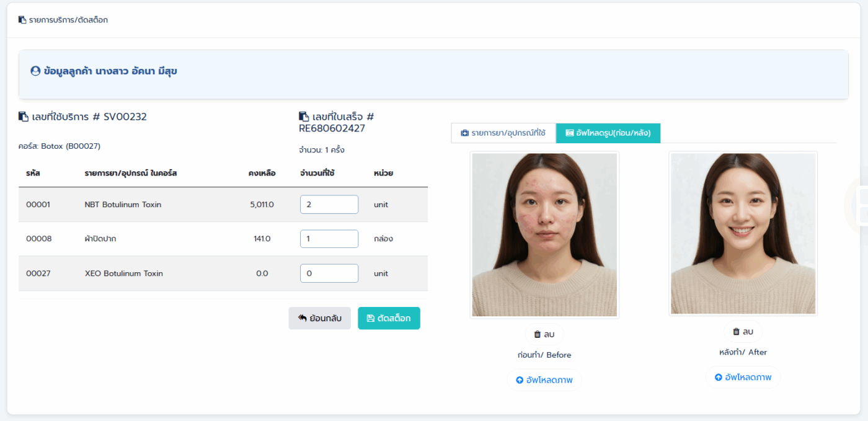Image resolution: width=868 pixels, height=421 pixels.
Task: Click the unit cell in NBT Botulinum row
Action: click(x=381, y=205)
